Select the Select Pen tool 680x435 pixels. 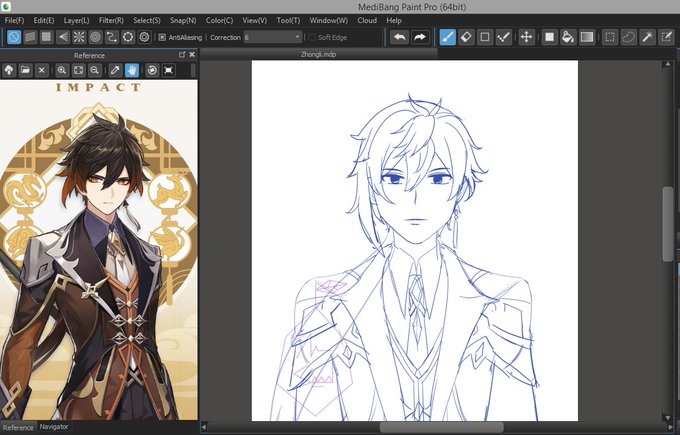pyautogui.click(x=667, y=37)
